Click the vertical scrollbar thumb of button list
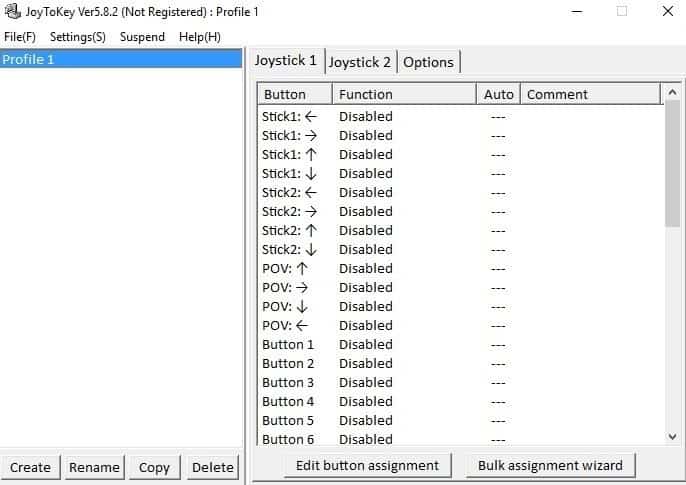Image resolution: width=686 pixels, height=485 pixels. (x=672, y=164)
